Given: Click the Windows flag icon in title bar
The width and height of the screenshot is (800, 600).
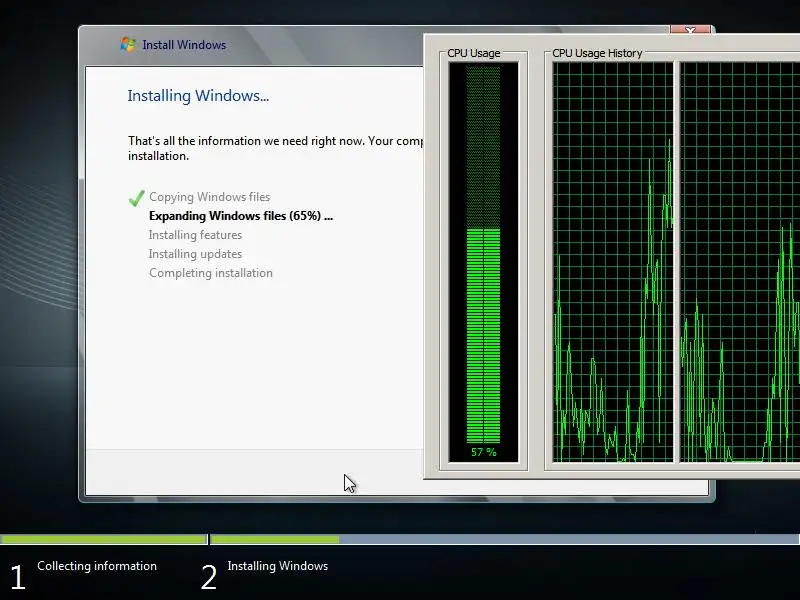Looking at the screenshot, I should point(128,44).
